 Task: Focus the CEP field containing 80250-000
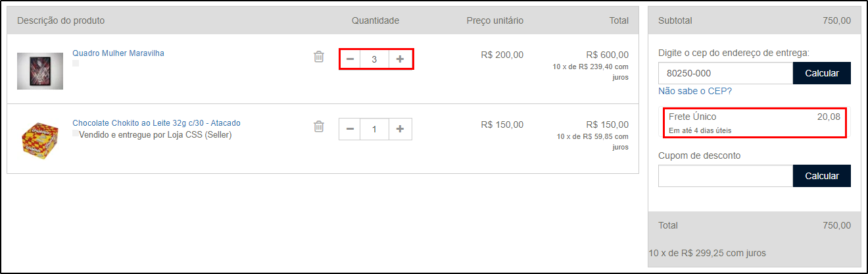tap(726, 73)
